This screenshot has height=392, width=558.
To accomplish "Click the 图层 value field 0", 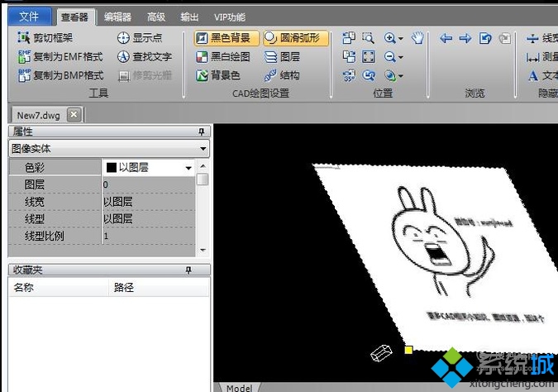I will click(x=149, y=184).
